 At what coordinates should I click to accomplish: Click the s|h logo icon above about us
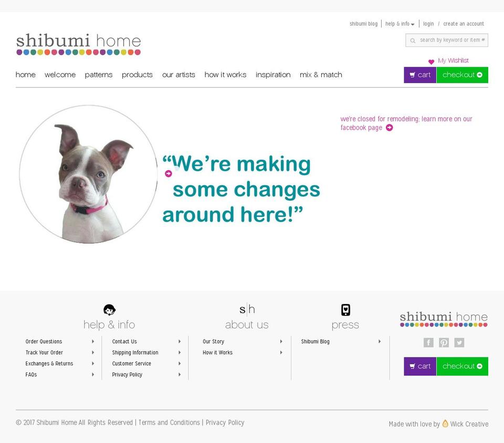[x=247, y=310]
